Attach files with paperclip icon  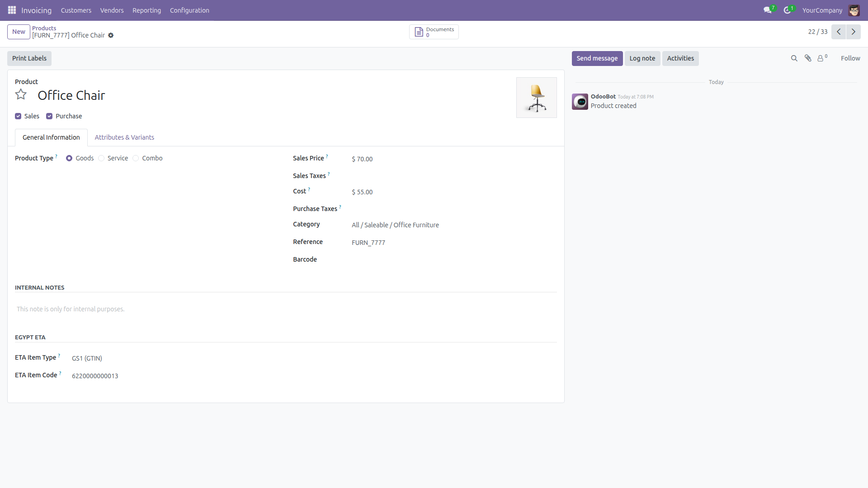pyautogui.click(x=808, y=58)
